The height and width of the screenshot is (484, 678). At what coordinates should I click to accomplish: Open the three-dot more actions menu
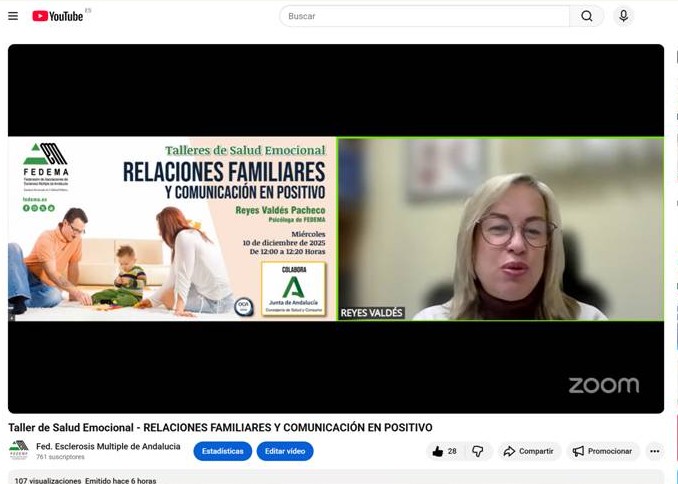[654, 451]
